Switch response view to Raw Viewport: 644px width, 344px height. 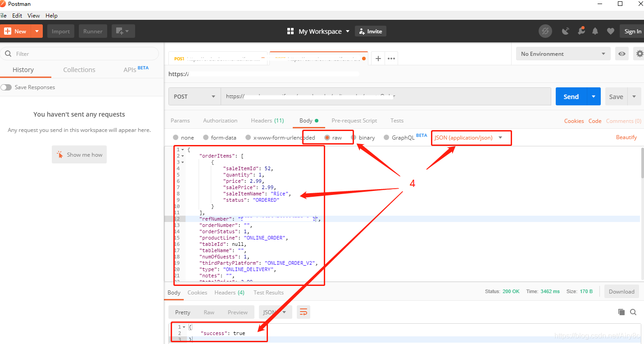pos(209,312)
